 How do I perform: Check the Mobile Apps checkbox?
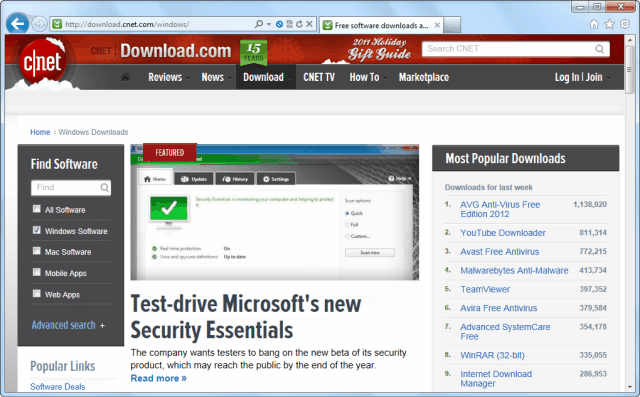[37, 272]
